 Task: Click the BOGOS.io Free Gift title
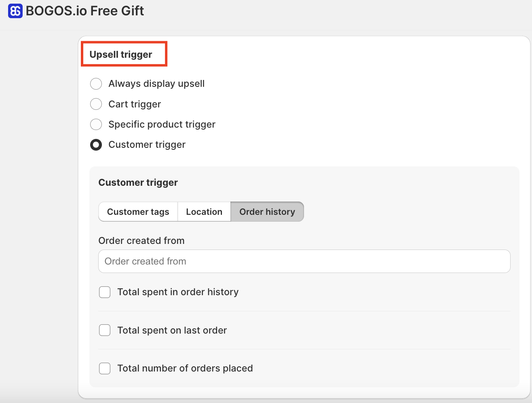coord(84,11)
